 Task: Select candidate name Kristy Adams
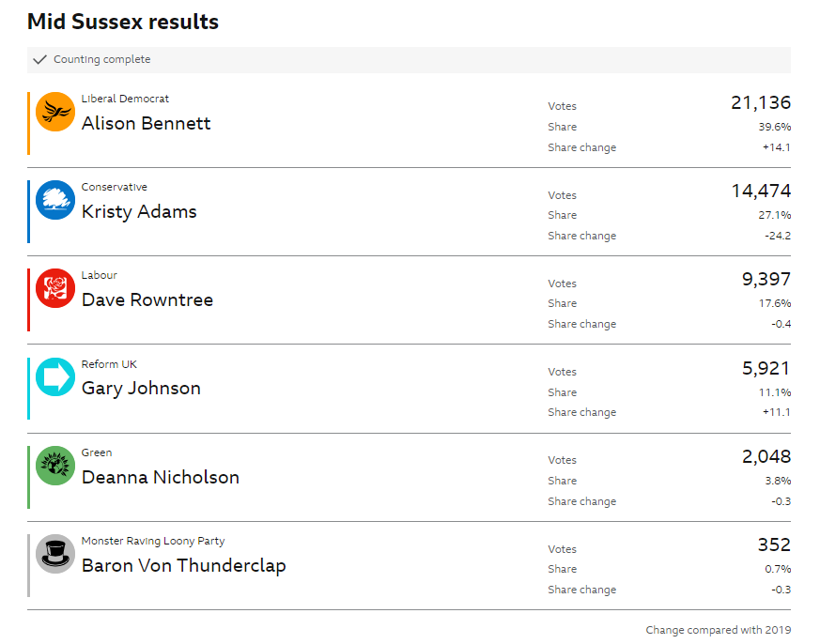[139, 211]
